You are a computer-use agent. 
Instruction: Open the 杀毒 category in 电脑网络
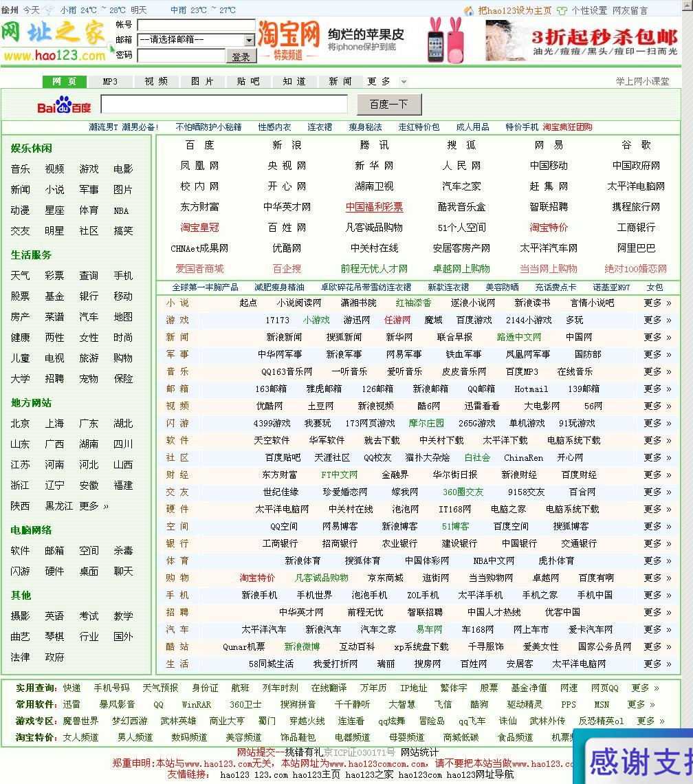pyautogui.click(x=123, y=550)
